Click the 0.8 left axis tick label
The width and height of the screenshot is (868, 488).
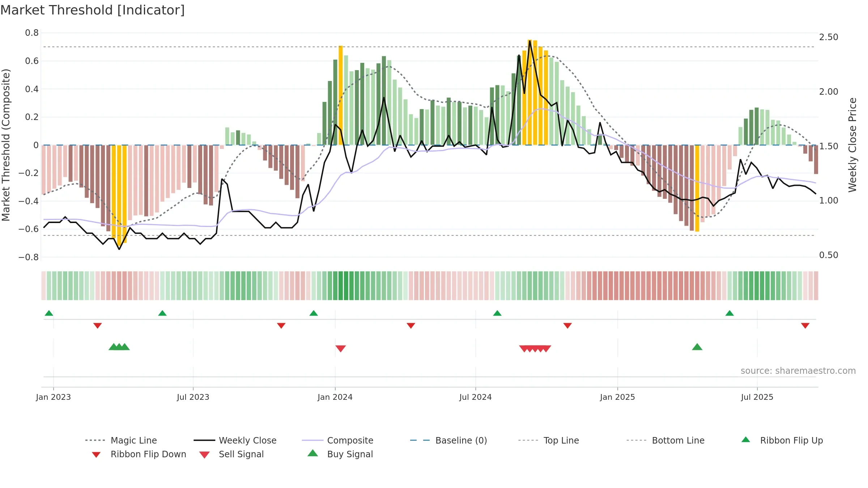tap(32, 33)
